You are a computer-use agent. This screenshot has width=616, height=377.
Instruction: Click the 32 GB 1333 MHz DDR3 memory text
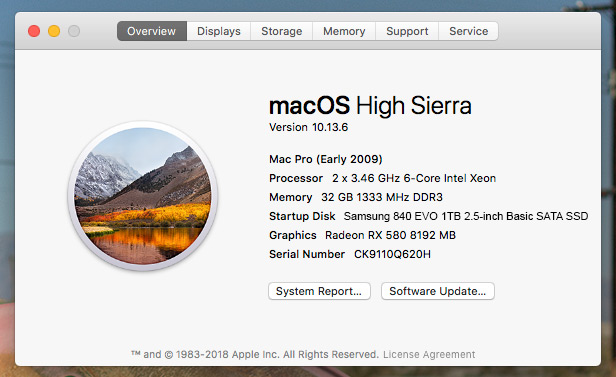382,197
